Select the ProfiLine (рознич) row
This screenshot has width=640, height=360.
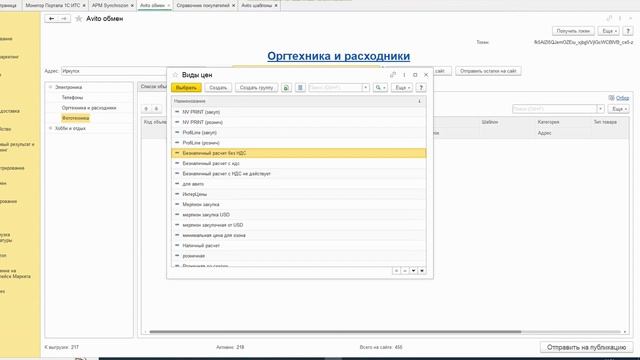coord(299,142)
